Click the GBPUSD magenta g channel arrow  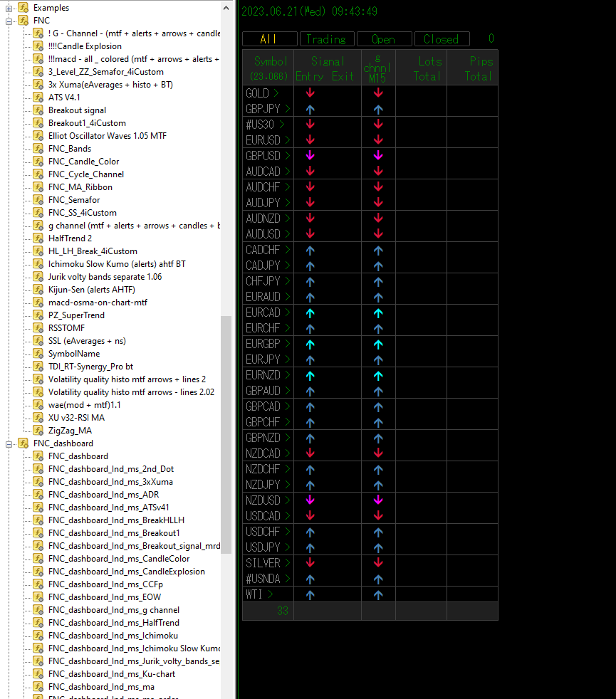click(378, 156)
